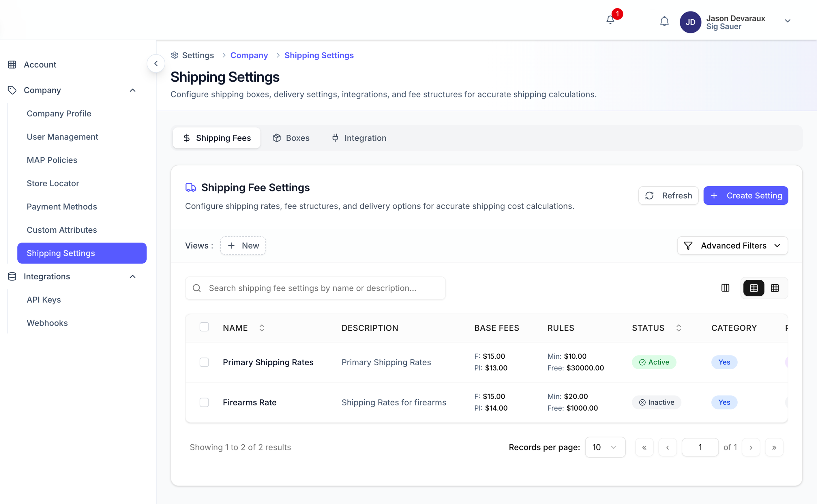
Task: Tick the Primary Shipping Rates row checkbox
Action: pyautogui.click(x=204, y=362)
